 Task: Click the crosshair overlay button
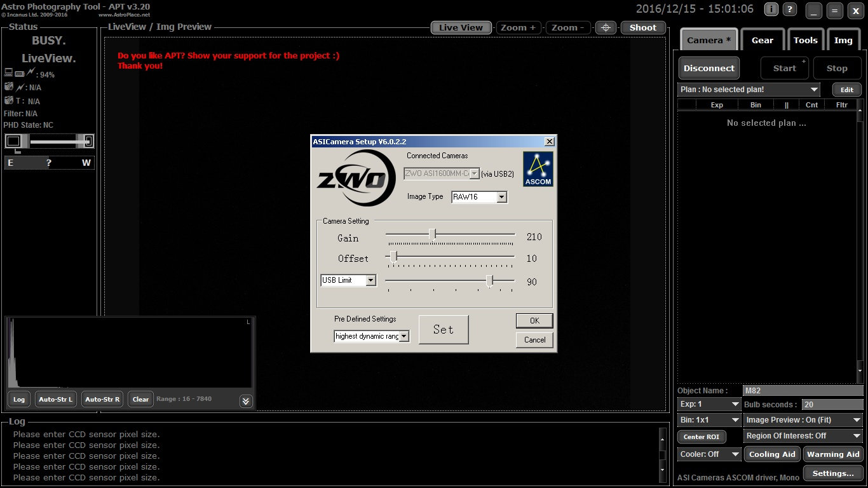(x=606, y=27)
